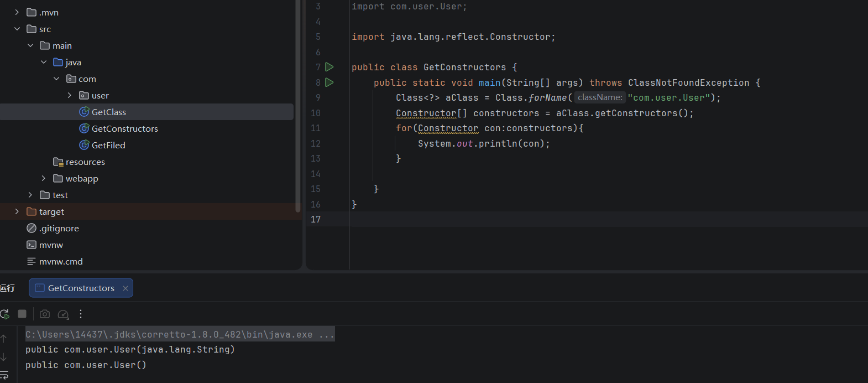Click the GetClass class icon
The width and height of the screenshot is (868, 383).
[84, 112]
